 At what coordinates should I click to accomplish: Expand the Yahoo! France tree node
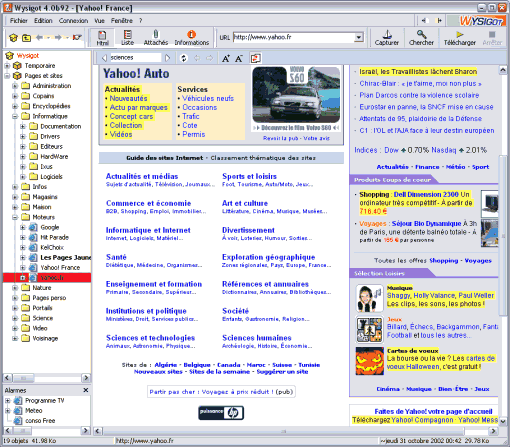[x=23, y=268]
